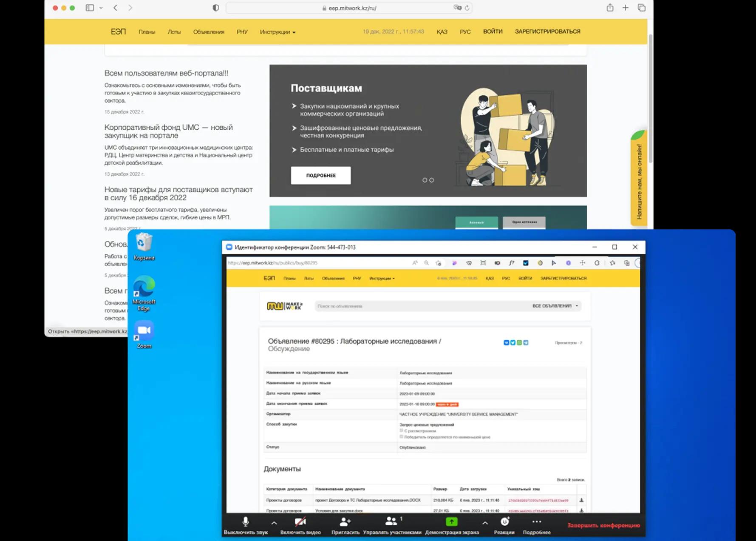Click Safari share icon

tap(610, 8)
